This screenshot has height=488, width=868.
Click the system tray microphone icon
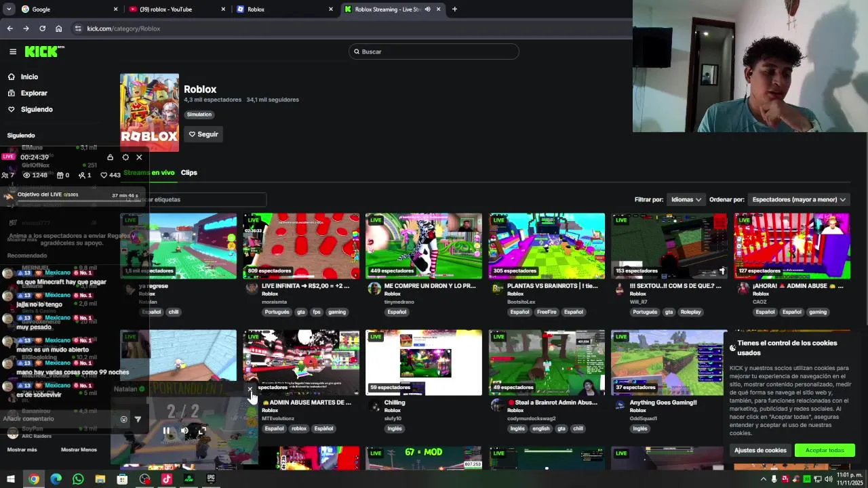(774, 479)
